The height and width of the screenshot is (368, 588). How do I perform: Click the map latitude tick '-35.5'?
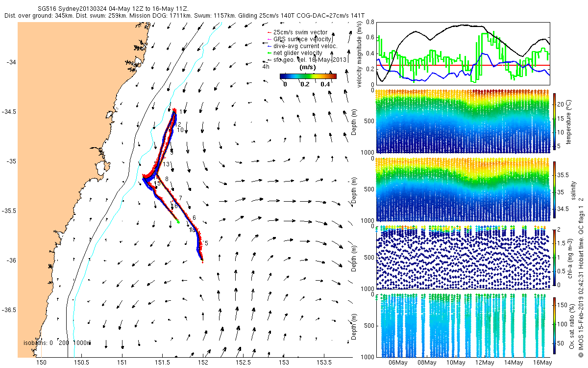[9, 211]
